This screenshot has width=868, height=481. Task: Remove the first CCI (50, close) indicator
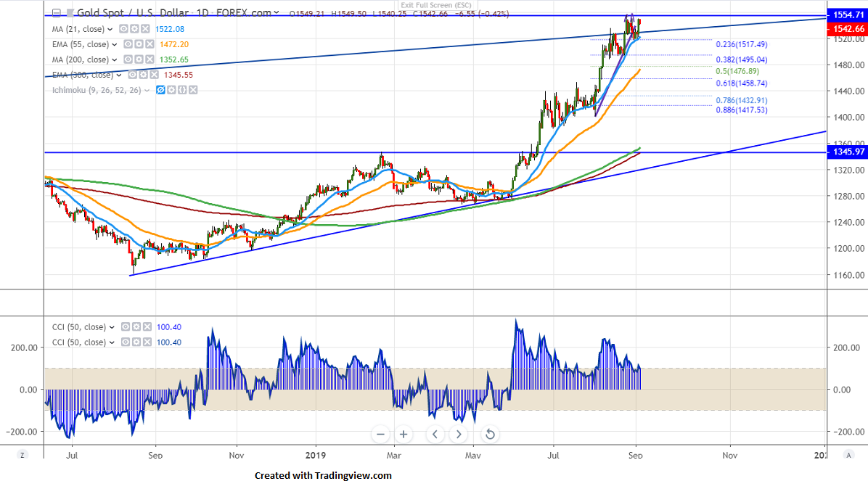tap(147, 327)
